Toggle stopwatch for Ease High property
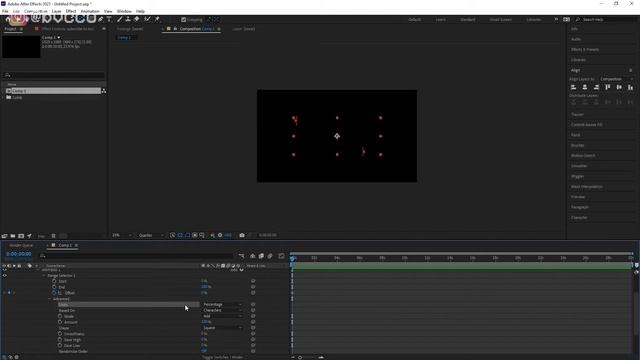This screenshot has width=640, height=360. click(60, 340)
